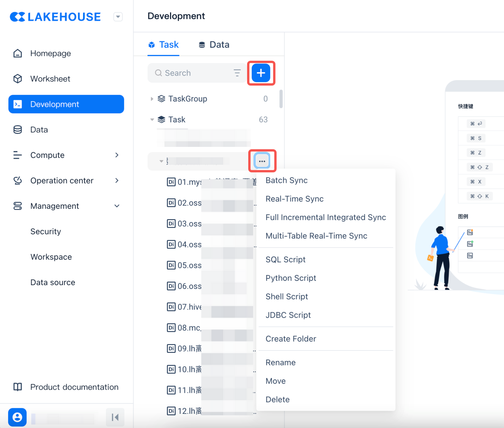504x428 pixels.
Task: Collapse the sidebar with the arrow icon
Action: (x=115, y=417)
